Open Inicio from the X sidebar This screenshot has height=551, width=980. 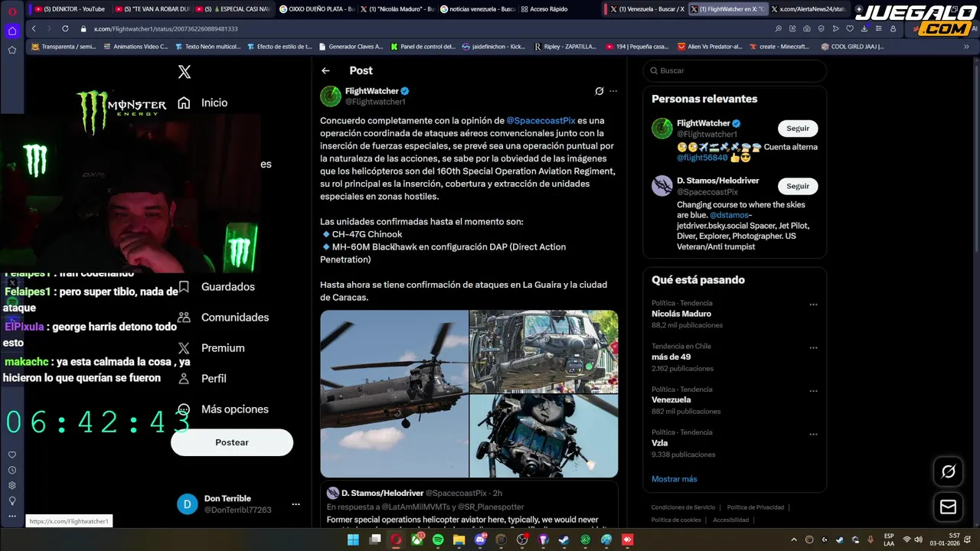(203, 103)
